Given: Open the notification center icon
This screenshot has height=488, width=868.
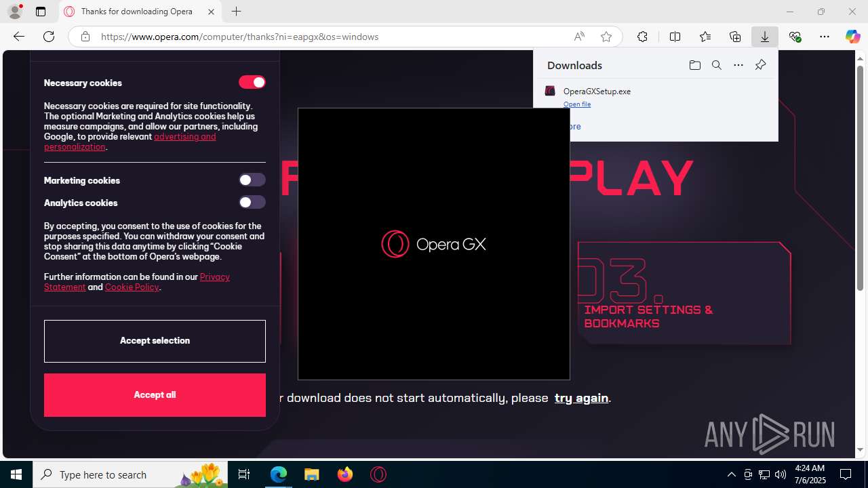Looking at the screenshot, I should coord(846,474).
